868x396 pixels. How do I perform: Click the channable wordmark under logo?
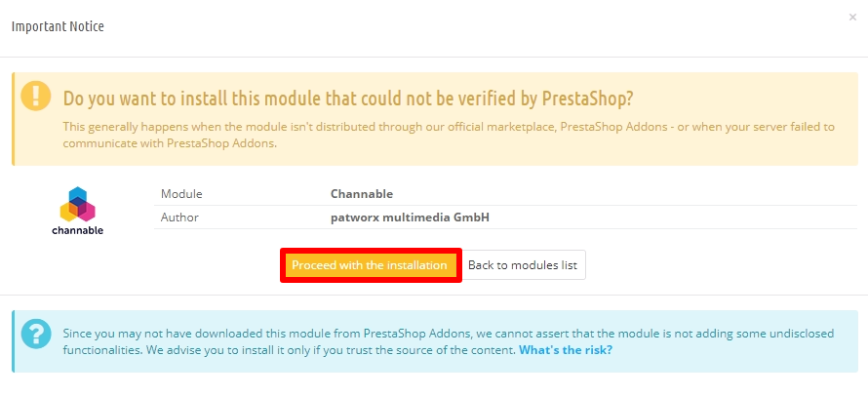pos(77,230)
